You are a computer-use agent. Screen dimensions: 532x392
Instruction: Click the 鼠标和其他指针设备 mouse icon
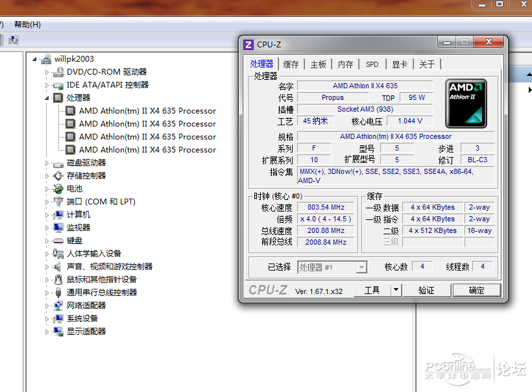[x=58, y=280]
